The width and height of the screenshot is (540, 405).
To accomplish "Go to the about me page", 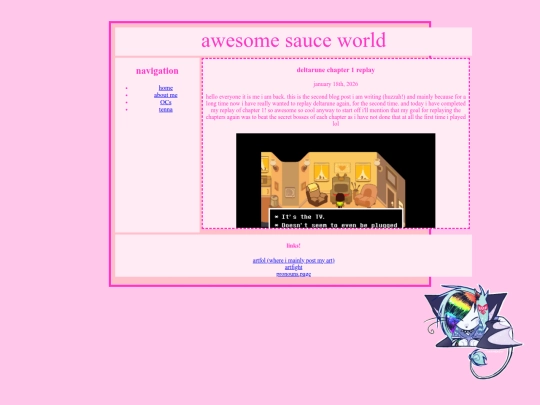I will click(166, 95).
